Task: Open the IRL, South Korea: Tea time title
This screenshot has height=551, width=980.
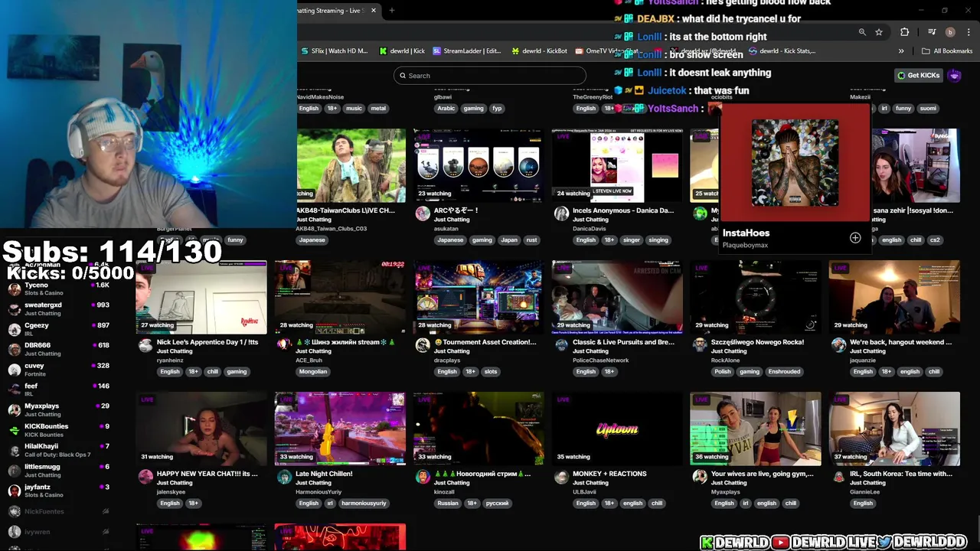Action: 901,474
